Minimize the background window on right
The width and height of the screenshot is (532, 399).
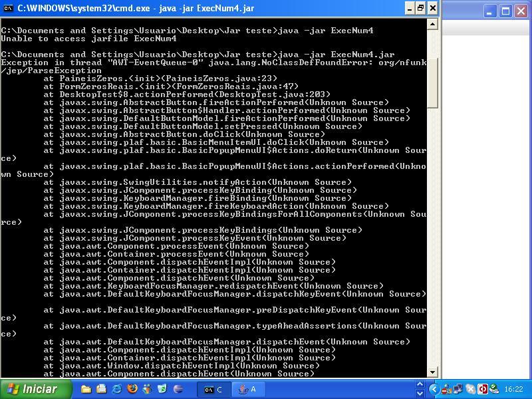(489, 11)
